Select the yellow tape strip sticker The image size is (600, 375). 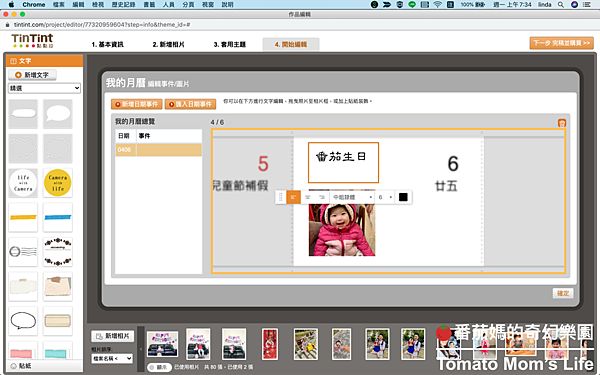[23, 217]
